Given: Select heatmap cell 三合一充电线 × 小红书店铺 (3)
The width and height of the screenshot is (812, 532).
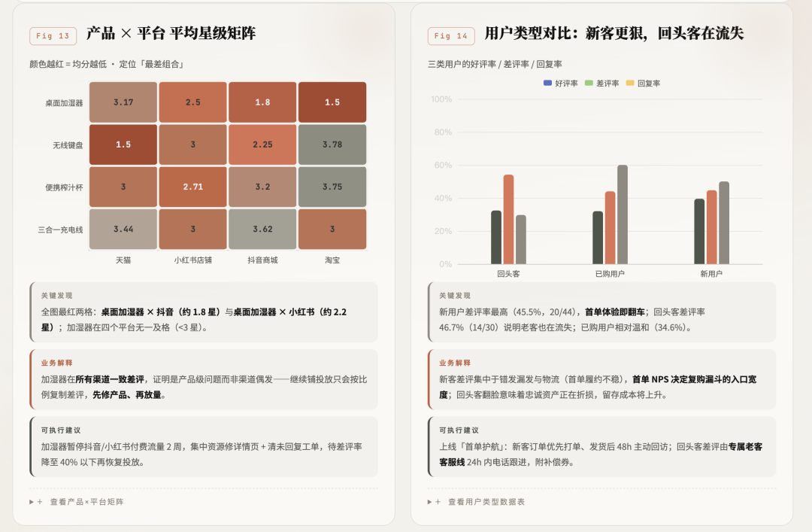Looking at the screenshot, I should pyautogui.click(x=192, y=230).
